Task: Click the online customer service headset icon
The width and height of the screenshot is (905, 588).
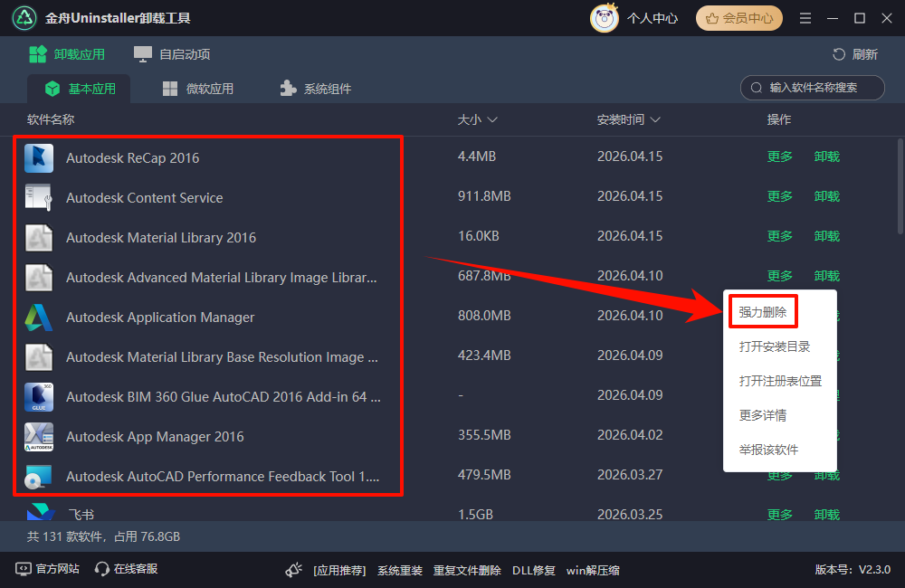Action: click(x=102, y=569)
